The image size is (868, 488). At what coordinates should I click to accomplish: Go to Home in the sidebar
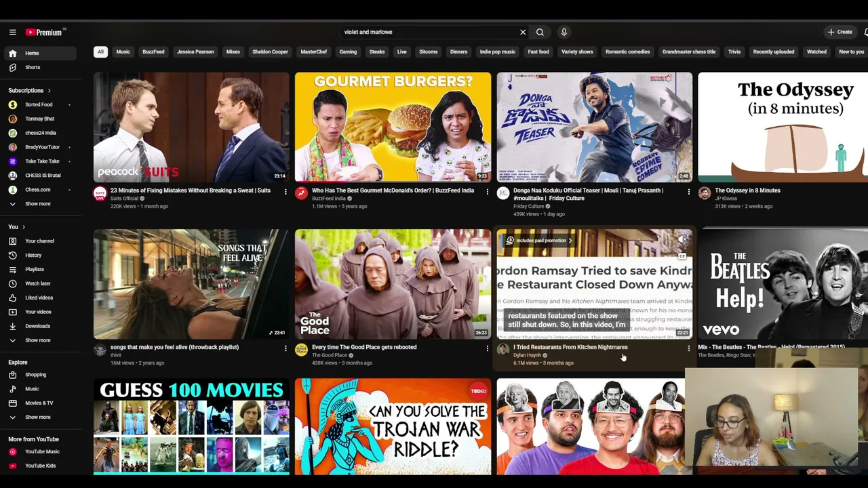point(41,53)
